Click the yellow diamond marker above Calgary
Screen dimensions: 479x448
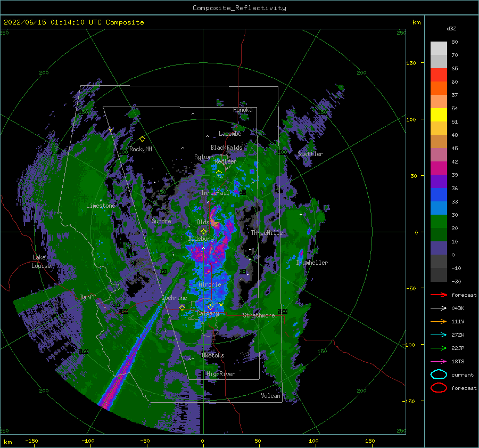210,307
